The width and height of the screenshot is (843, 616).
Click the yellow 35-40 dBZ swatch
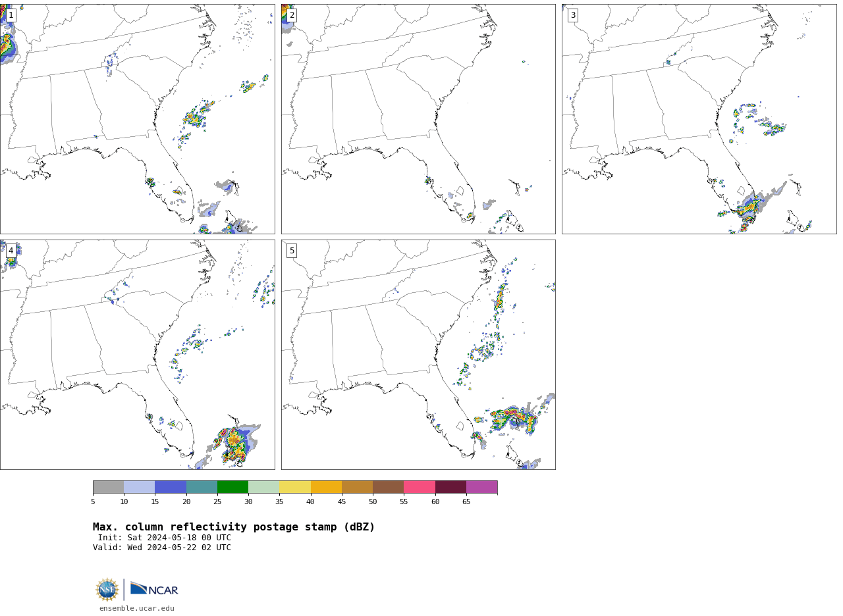[295, 487]
